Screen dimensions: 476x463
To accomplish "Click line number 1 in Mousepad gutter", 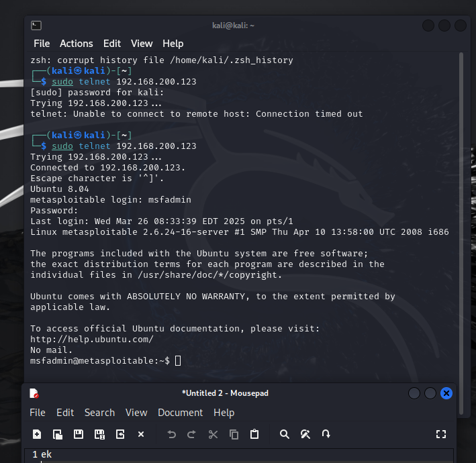I will [35, 454].
